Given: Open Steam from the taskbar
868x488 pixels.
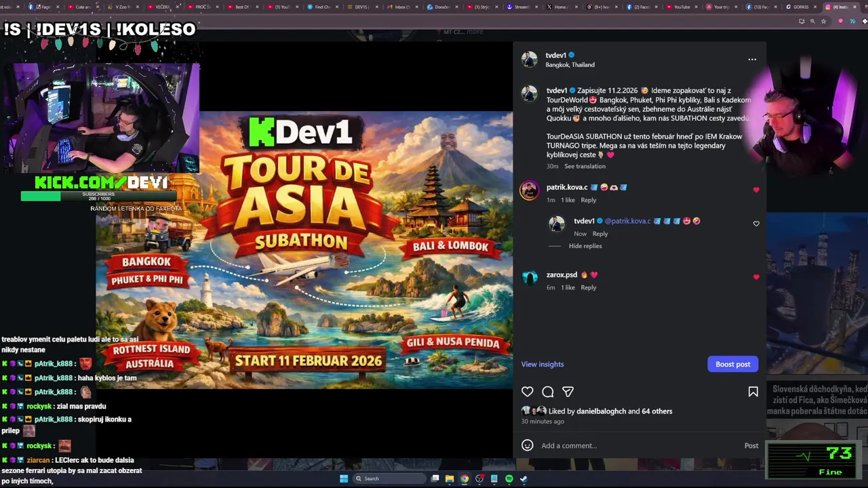Looking at the screenshot, I should (x=524, y=479).
